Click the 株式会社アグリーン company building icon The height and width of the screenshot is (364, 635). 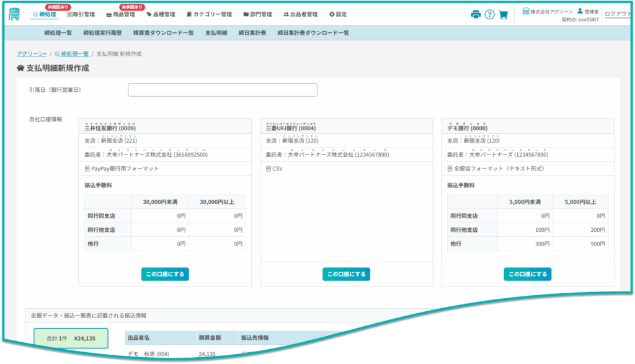coord(526,11)
